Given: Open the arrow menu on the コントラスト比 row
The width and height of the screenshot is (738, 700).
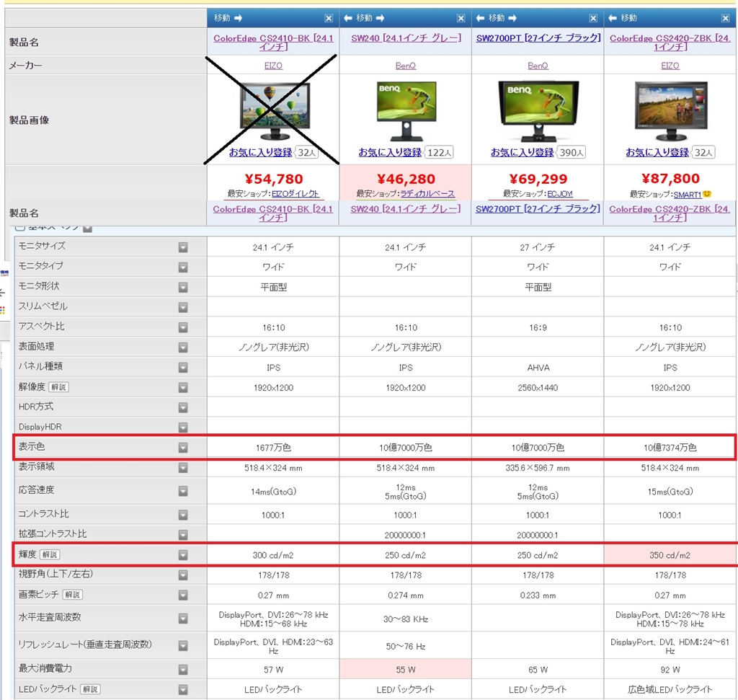Looking at the screenshot, I should pyautogui.click(x=183, y=515).
